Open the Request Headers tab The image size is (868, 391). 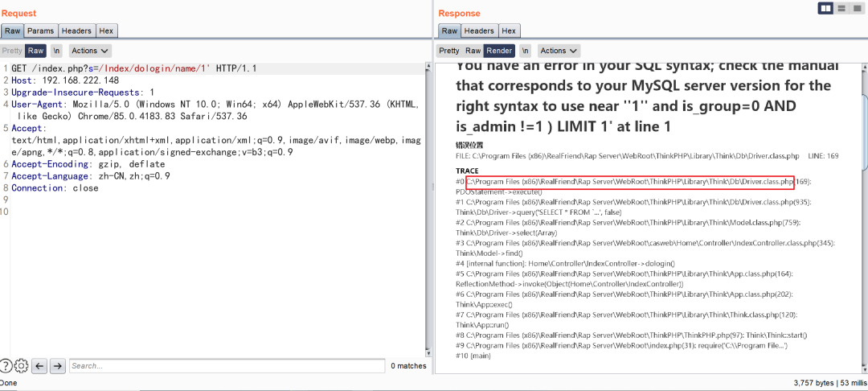77,31
